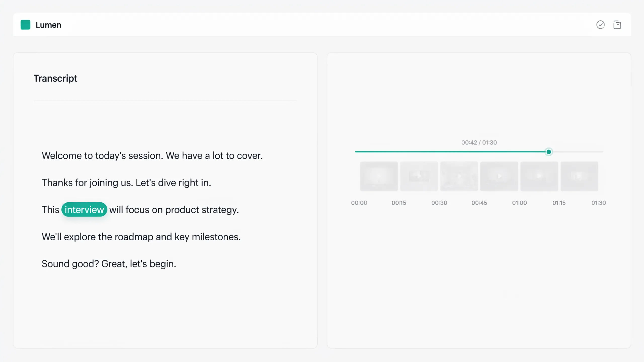This screenshot has width=644, height=362.
Task: Select the fifth video thumbnail near 01:00
Action: pyautogui.click(x=539, y=176)
